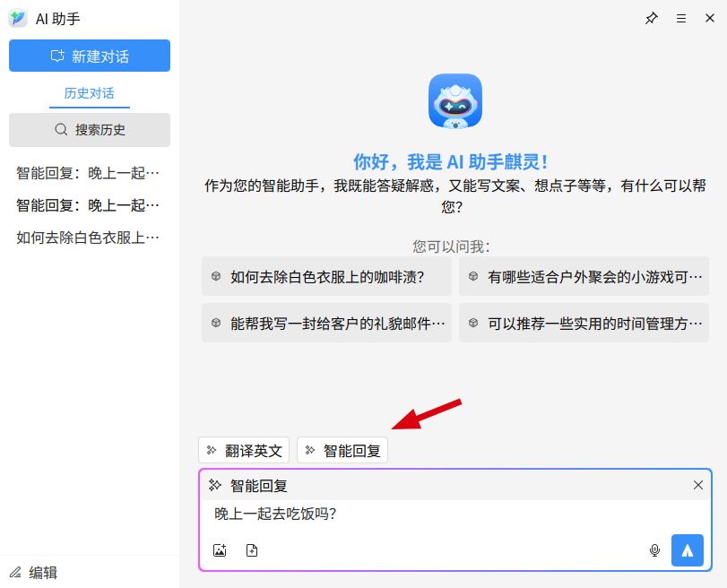Screen dimensions: 727x588
Task: Choose suggestion 可以推荐一些实用的时间管理方
Action: point(584,323)
